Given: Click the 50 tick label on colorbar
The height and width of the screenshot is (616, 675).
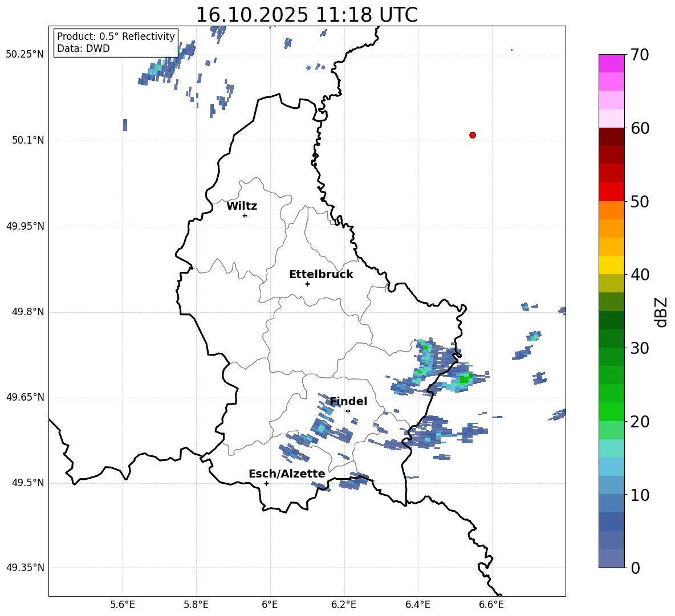Looking at the screenshot, I should [640, 201].
